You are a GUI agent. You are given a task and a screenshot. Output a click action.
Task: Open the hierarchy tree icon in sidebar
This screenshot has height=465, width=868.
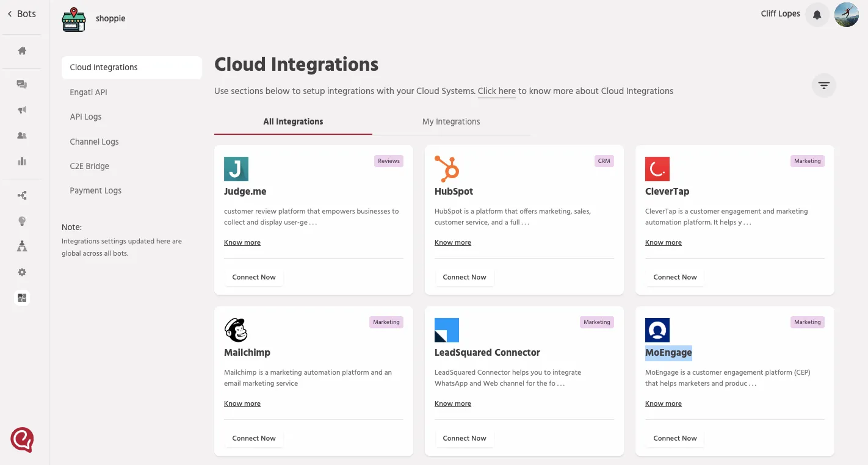coord(22,246)
